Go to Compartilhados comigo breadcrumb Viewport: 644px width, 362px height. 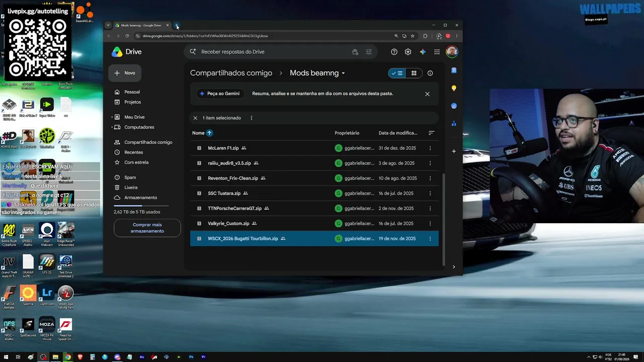(231, 73)
